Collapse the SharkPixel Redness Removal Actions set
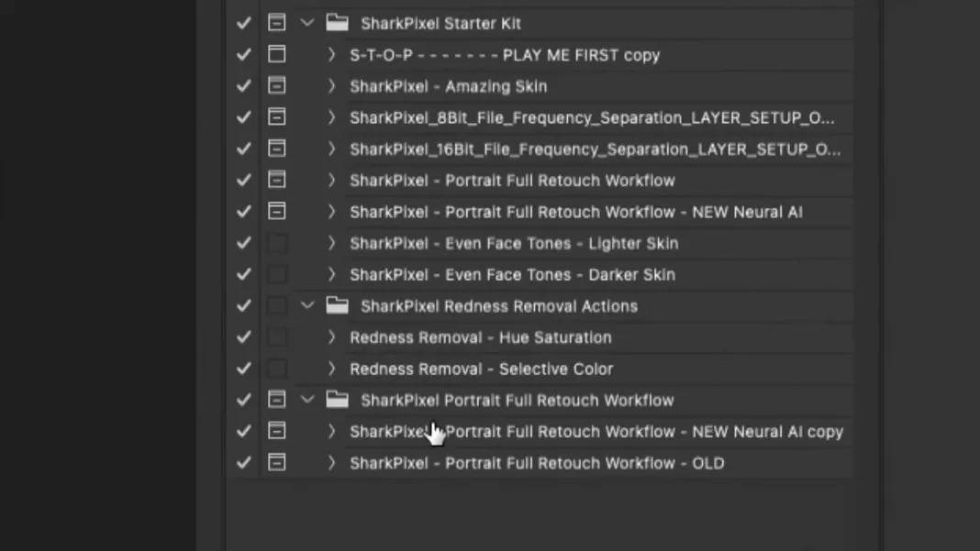This screenshot has height=551, width=980. point(306,305)
